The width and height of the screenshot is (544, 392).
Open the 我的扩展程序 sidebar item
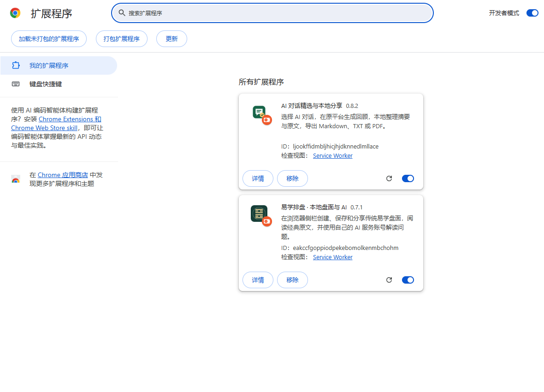click(59, 65)
